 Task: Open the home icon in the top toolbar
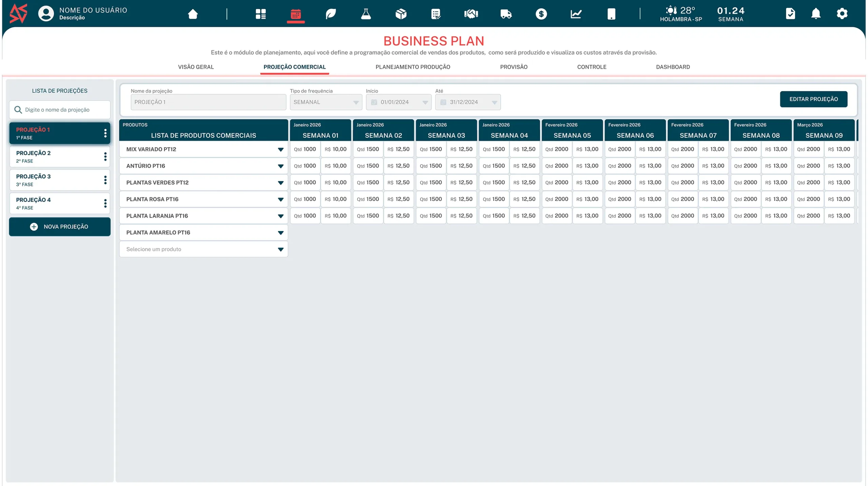192,14
